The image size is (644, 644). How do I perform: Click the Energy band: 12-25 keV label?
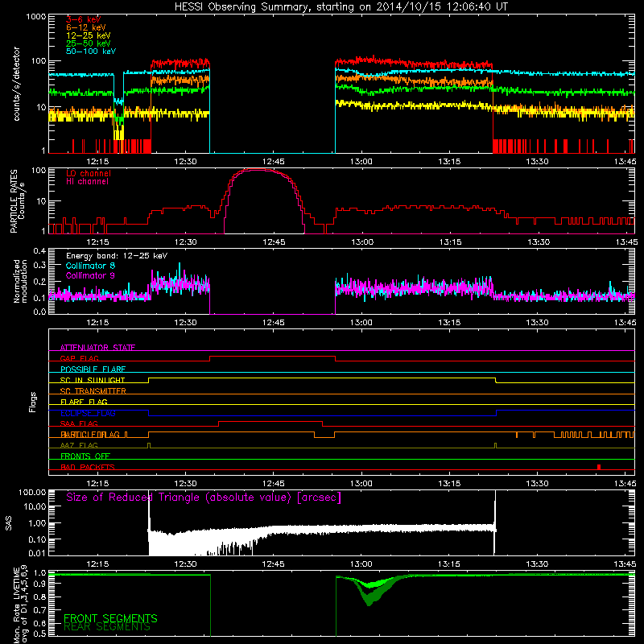pyautogui.click(x=117, y=256)
